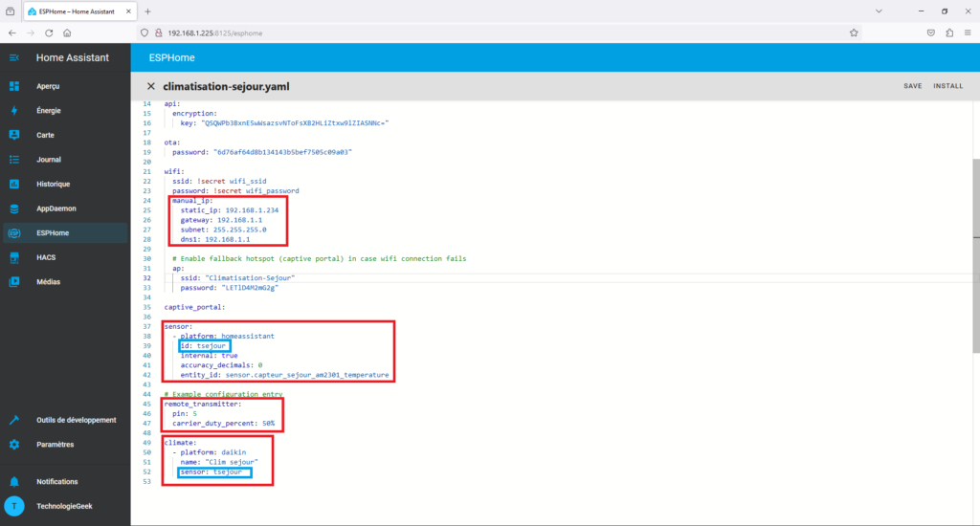Open a new browser tab
The image size is (980, 526).
click(x=147, y=11)
